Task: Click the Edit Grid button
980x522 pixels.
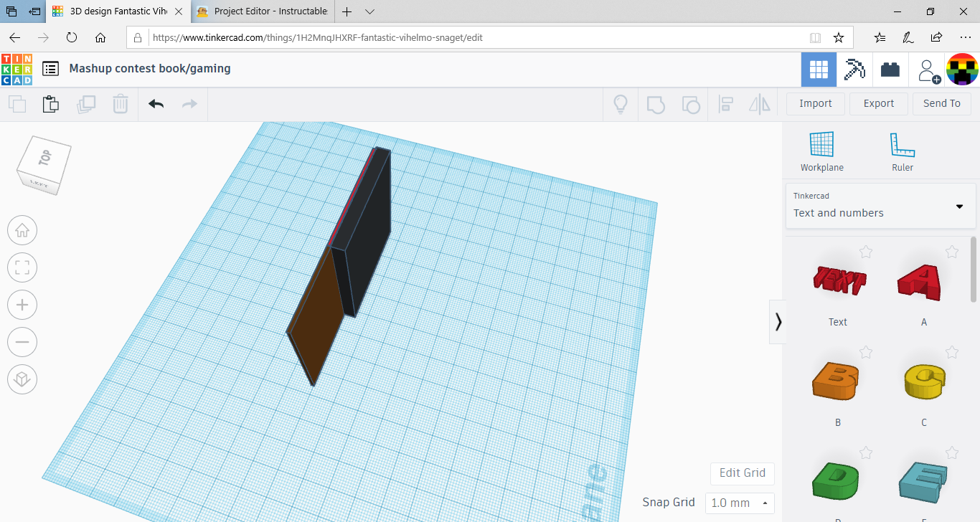Action: [743, 473]
